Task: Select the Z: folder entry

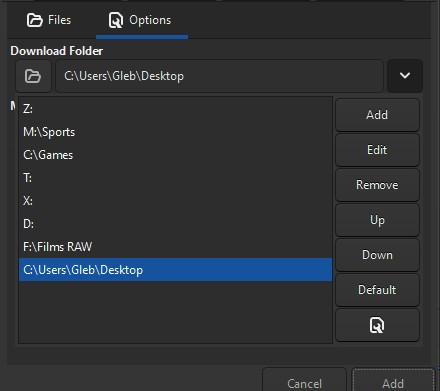Action: point(175,109)
